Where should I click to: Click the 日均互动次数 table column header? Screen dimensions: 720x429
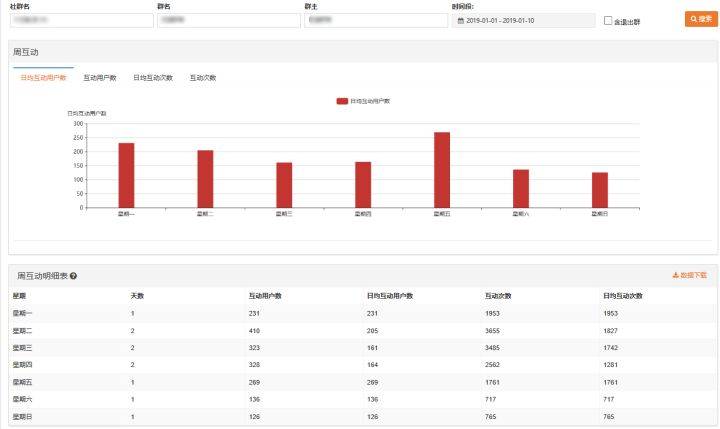pyautogui.click(x=622, y=296)
